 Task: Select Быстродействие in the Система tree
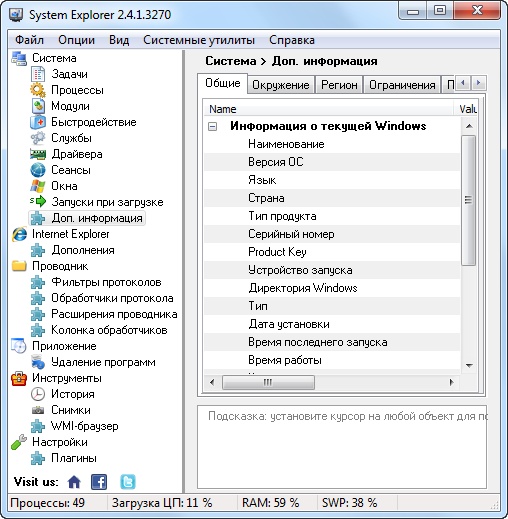[94, 122]
